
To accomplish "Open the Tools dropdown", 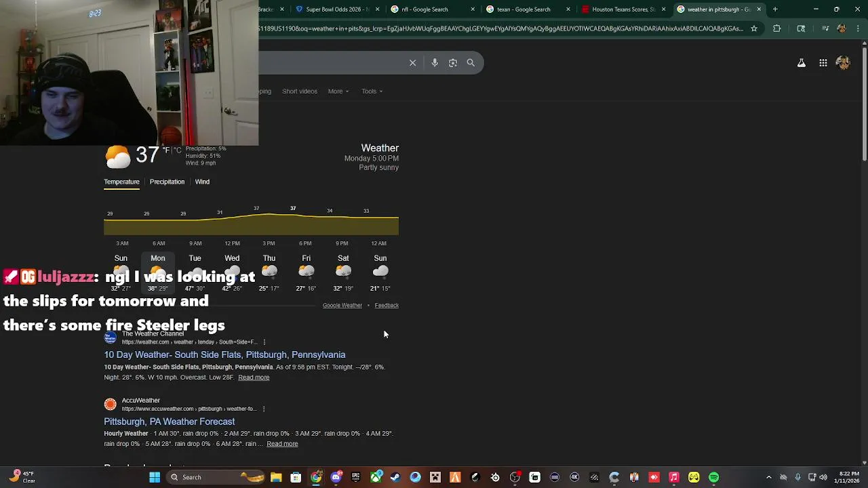I will (372, 91).
